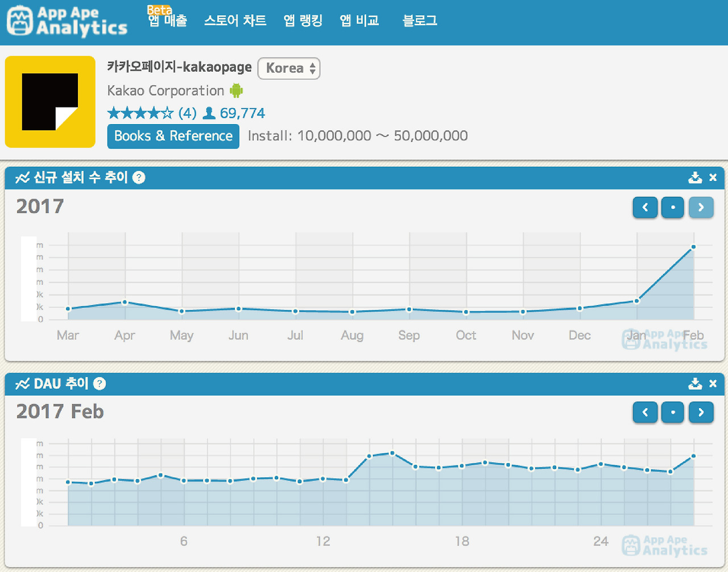Close the 신규 설치 수 추이 panel
Image resolution: width=728 pixels, height=572 pixels.
pyautogui.click(x=713, y=178)
